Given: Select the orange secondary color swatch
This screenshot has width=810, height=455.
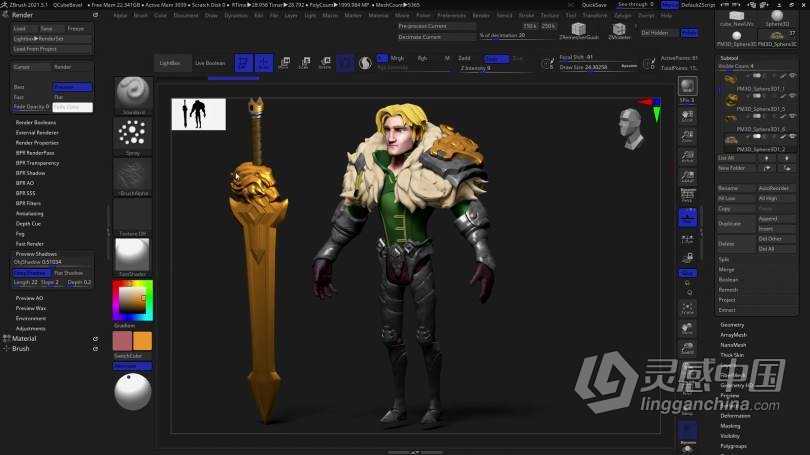Looking at the screenshot, I should pos(143,341).
